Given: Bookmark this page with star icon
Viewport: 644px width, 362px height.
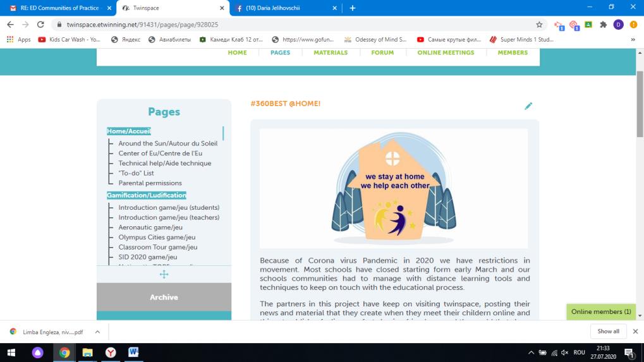Looking at the screenshot, I should [539, 25].
